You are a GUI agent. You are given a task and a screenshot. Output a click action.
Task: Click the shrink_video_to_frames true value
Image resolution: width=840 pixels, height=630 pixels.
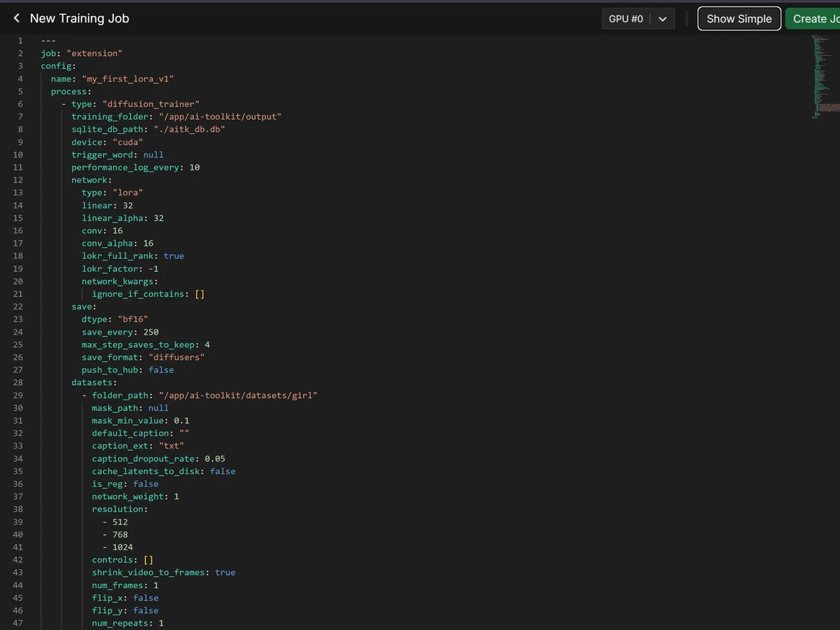coord(225,573)
